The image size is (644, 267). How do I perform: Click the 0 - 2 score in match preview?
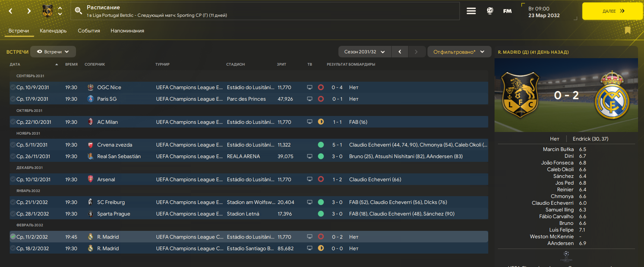(566, 95)
